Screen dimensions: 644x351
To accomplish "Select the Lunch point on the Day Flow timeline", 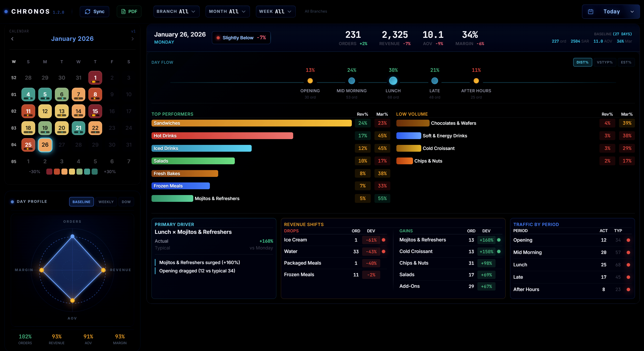I will (x=393, y=81).
